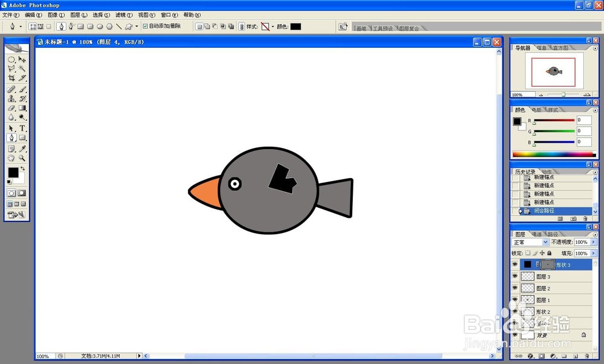Open fill slider arrow
This screenshot has height=364, width=604.
click(x=593, y=253)
